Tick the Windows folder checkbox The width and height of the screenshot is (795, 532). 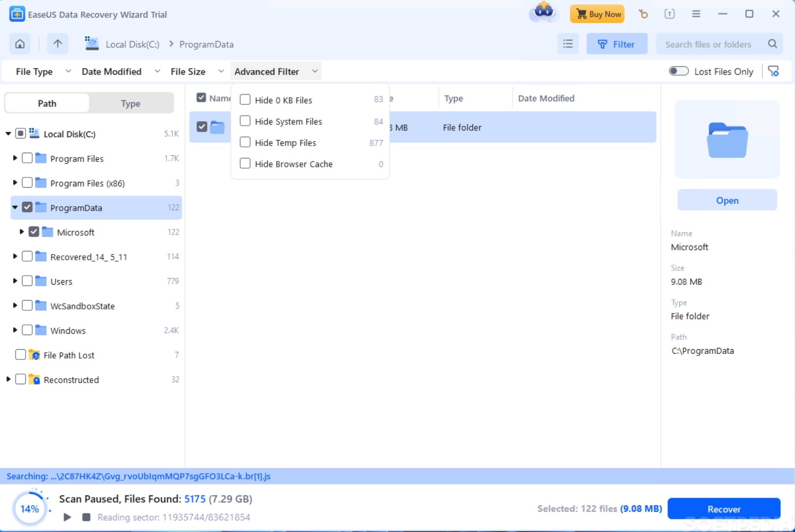tap(27, 330)
